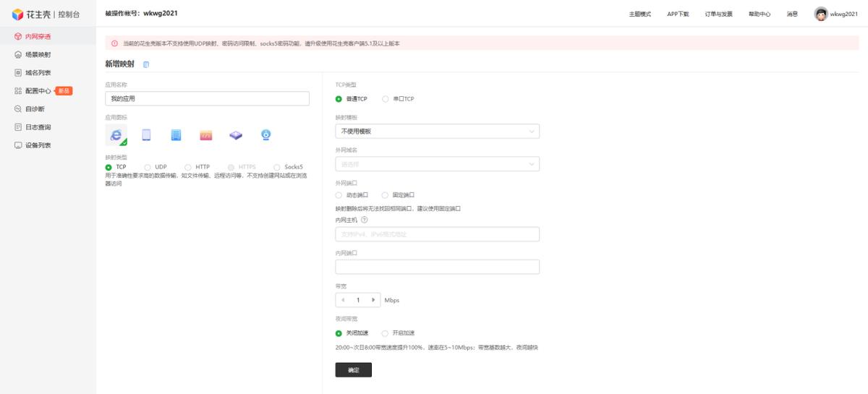868x394 pixels.
Task: Click the 设备列表 monitor icon in sidebar
Action: [x=18, y=145]
